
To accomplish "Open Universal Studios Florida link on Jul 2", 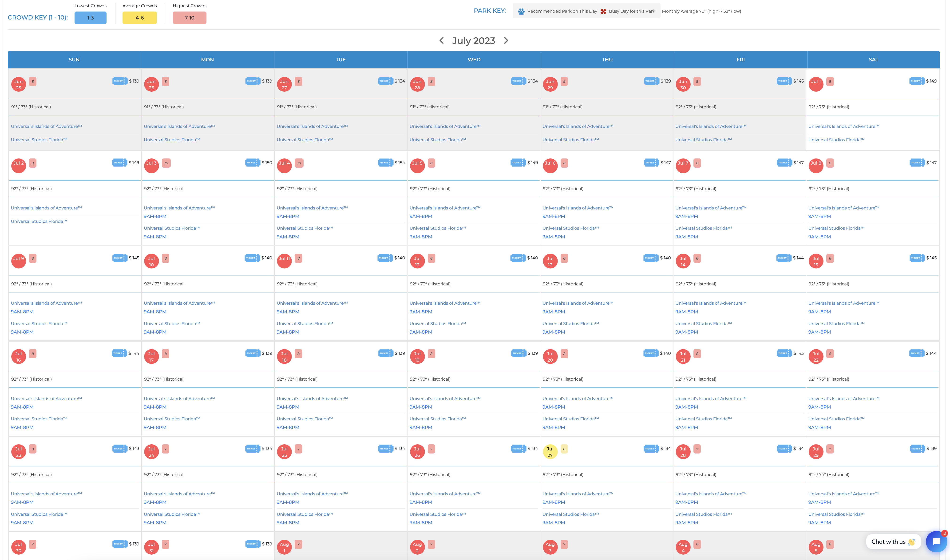I will [x=39, y=221].
